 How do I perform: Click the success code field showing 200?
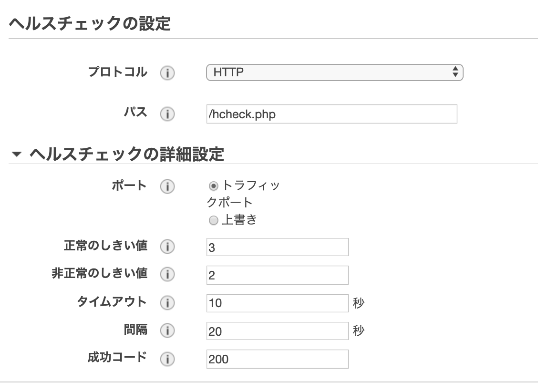click(x=277, y=359)
